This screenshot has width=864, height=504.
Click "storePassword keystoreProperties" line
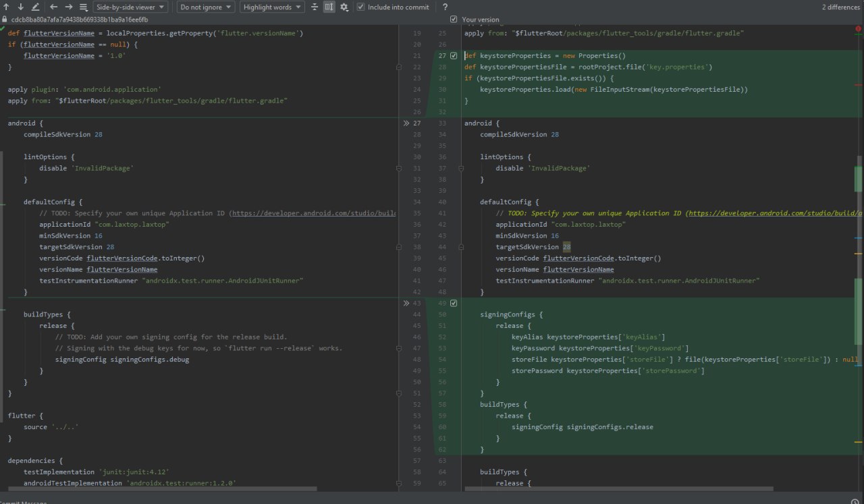point(608,371)
